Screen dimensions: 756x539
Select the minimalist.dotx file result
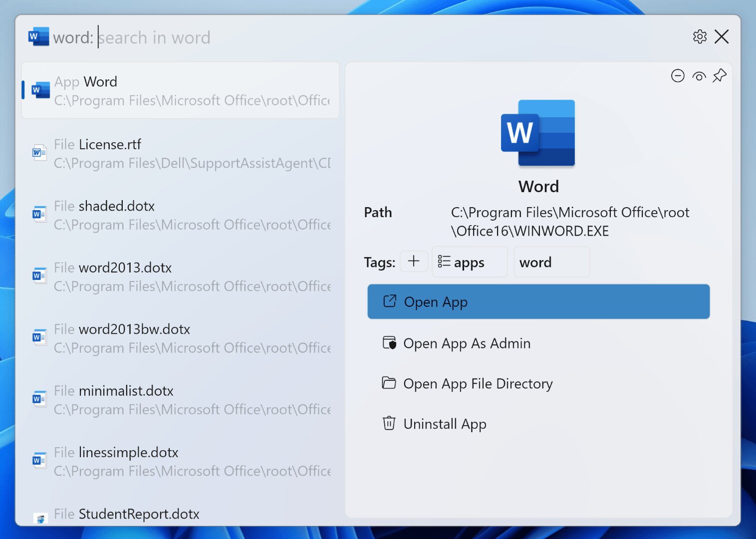[180, 399]
